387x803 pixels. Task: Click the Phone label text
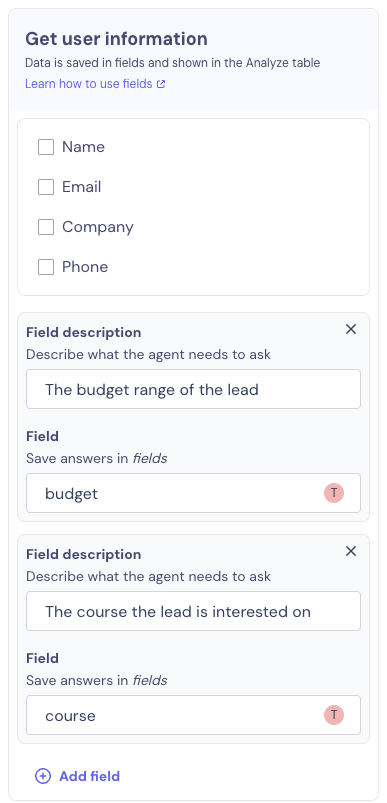tap(85, 267)
